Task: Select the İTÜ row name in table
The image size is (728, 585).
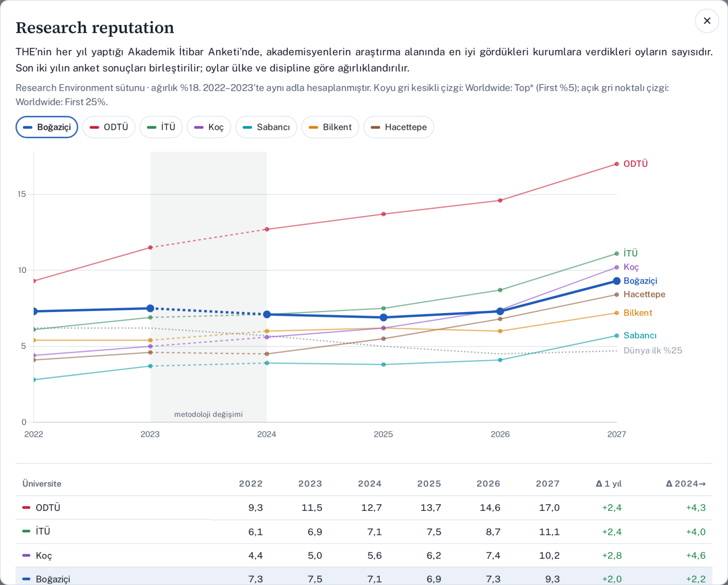Action: pos(43,531)
